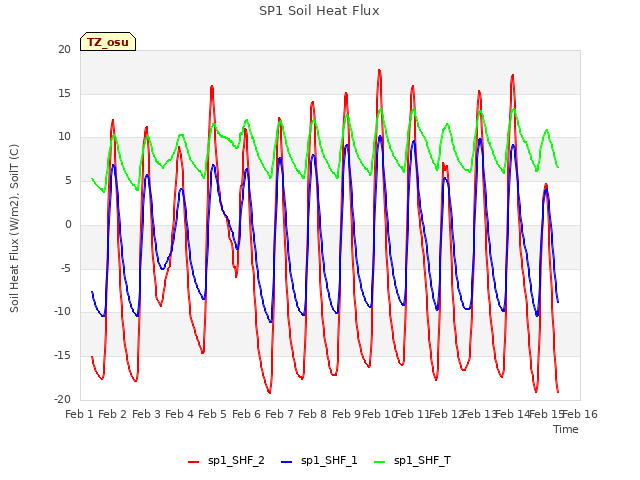The image size is (640, 480).
Task: Click the blue sp1_SHF_1 legend line swatch
Action: [287, 462]
